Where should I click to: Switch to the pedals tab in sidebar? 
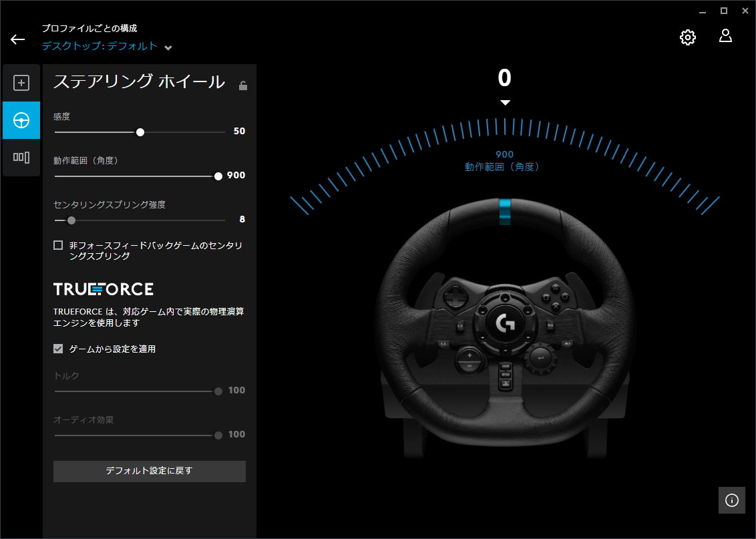point(21,157)
